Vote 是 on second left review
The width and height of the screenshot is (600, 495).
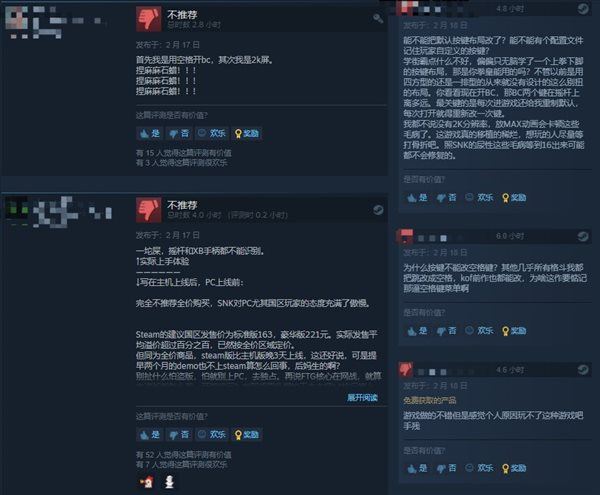(150, 435)
